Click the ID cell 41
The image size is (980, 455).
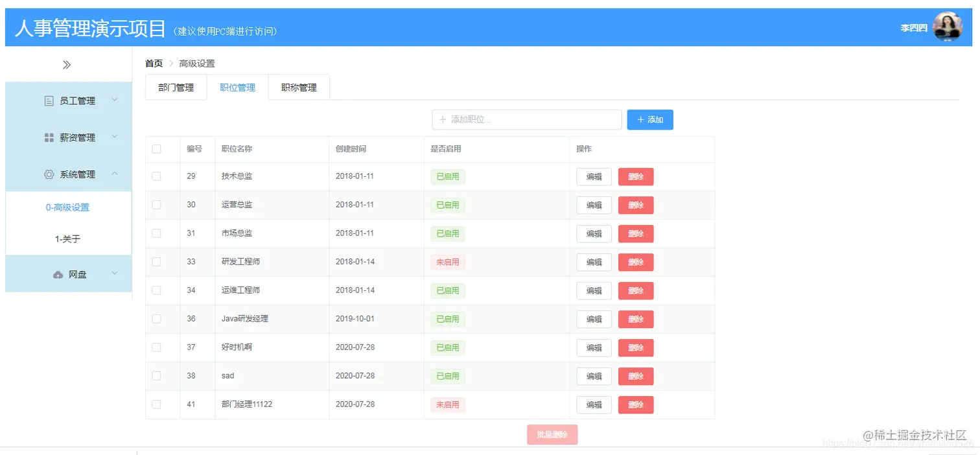(191, 404)
